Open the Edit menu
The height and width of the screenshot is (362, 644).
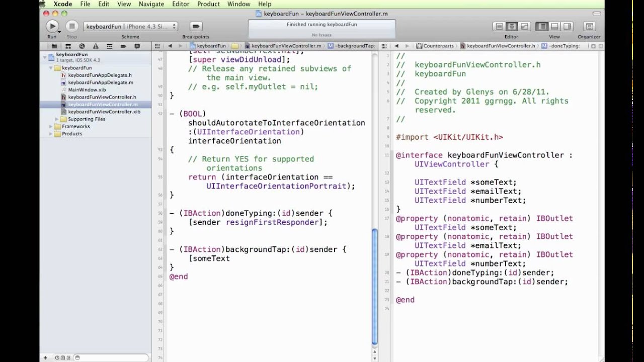point(104,4)
